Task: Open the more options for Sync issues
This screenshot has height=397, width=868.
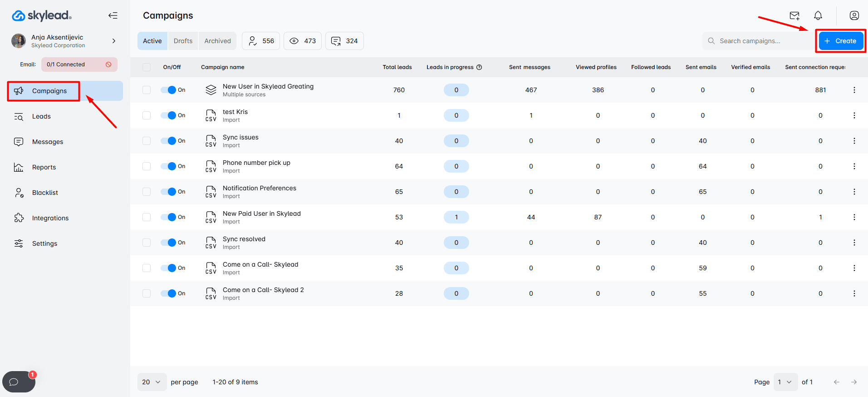Action: (854, 141)
